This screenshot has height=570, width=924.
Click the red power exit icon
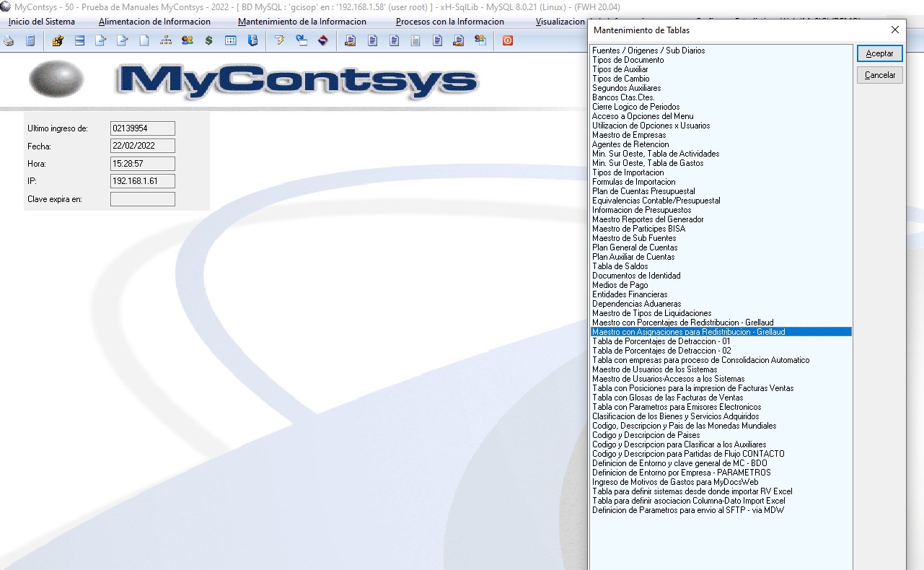(508, 40)
